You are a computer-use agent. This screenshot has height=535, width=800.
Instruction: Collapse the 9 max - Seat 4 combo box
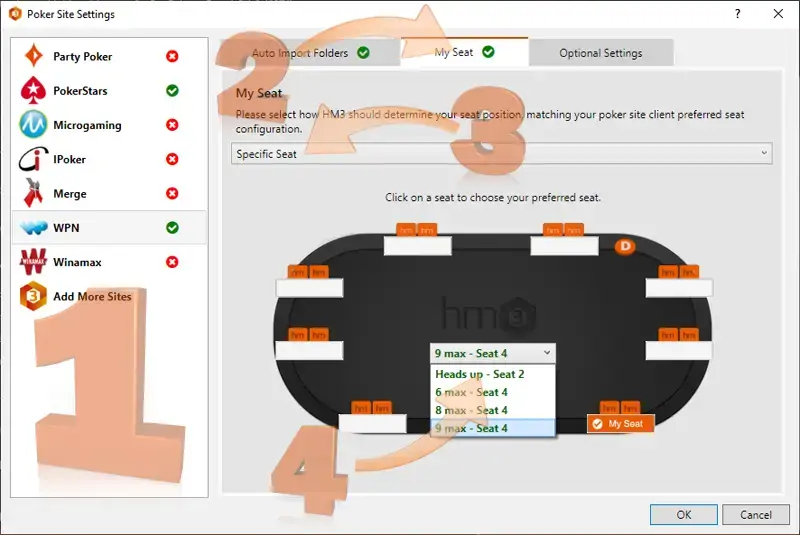click(x=492, y=353)
